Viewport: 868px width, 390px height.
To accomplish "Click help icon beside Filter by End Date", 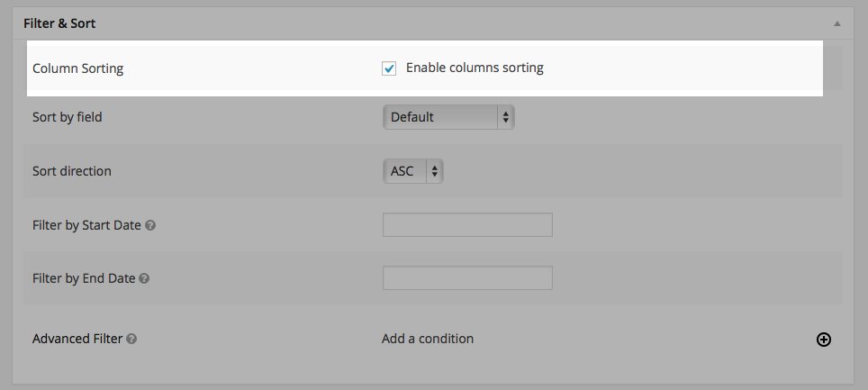I will tap(144, 278).
